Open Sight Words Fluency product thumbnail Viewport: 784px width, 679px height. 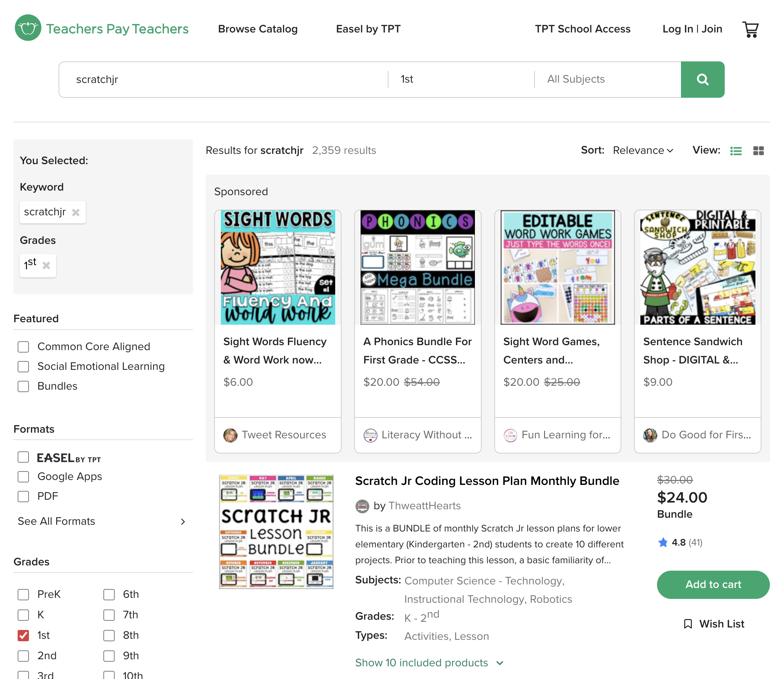tap(278, 268)
